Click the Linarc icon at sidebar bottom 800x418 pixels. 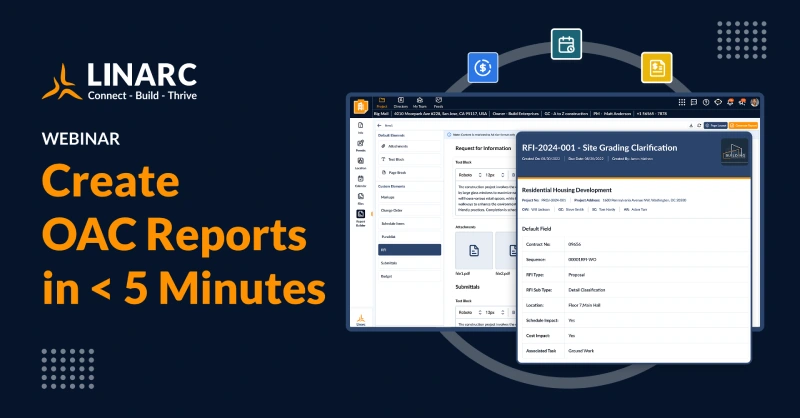point(361,320)
